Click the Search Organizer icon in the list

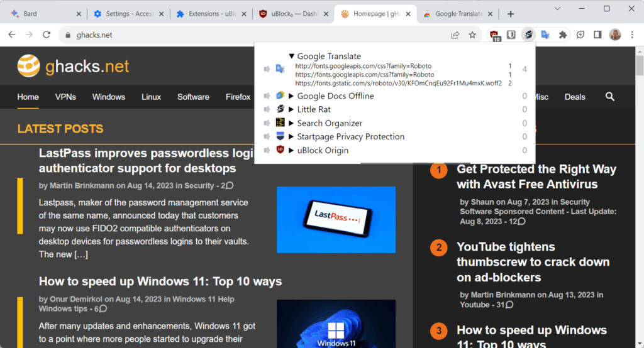click(x=280, y=122)
